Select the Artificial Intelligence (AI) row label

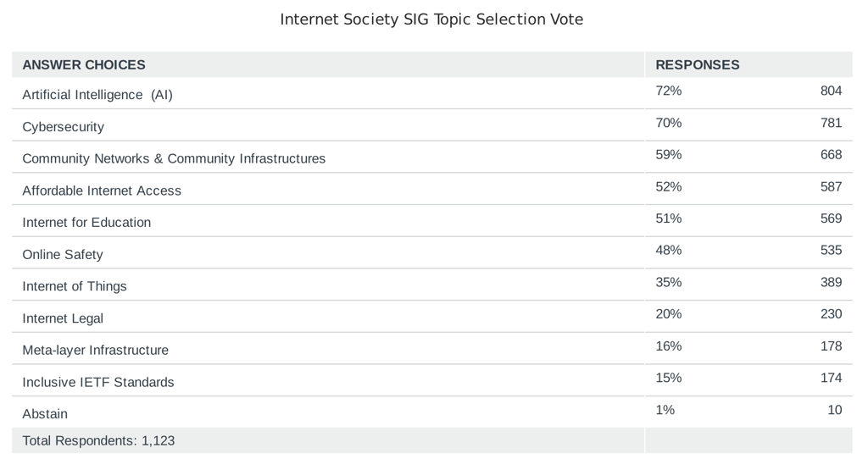coord(97,95)
